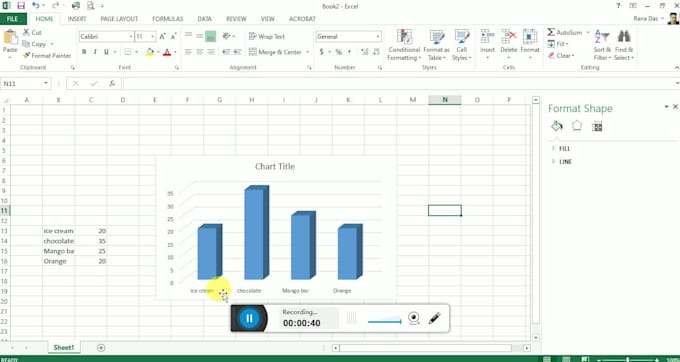
Task: Toggle Italic formatting
Action: (95, 52)
